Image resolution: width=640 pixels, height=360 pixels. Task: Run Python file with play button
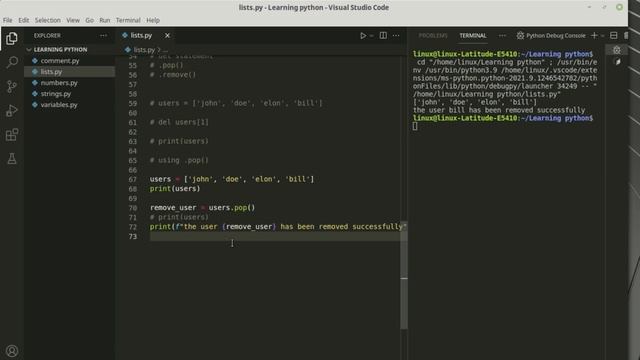363,36
